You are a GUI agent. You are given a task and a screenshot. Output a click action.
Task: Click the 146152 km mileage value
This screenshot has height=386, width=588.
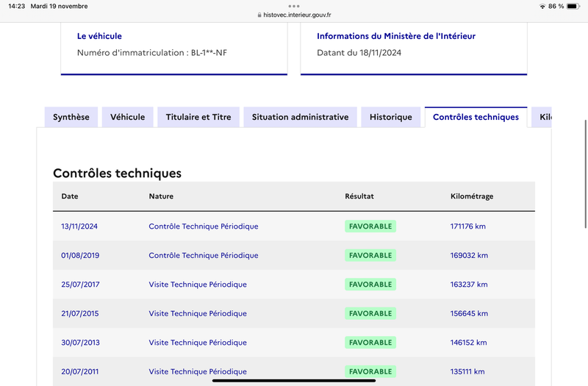click(x=468, y=343)
